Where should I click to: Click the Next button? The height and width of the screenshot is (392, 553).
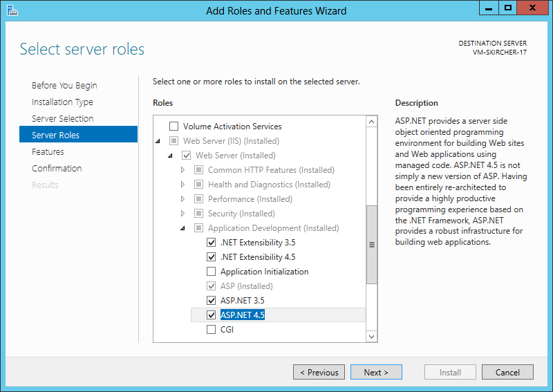pos(376,372)
